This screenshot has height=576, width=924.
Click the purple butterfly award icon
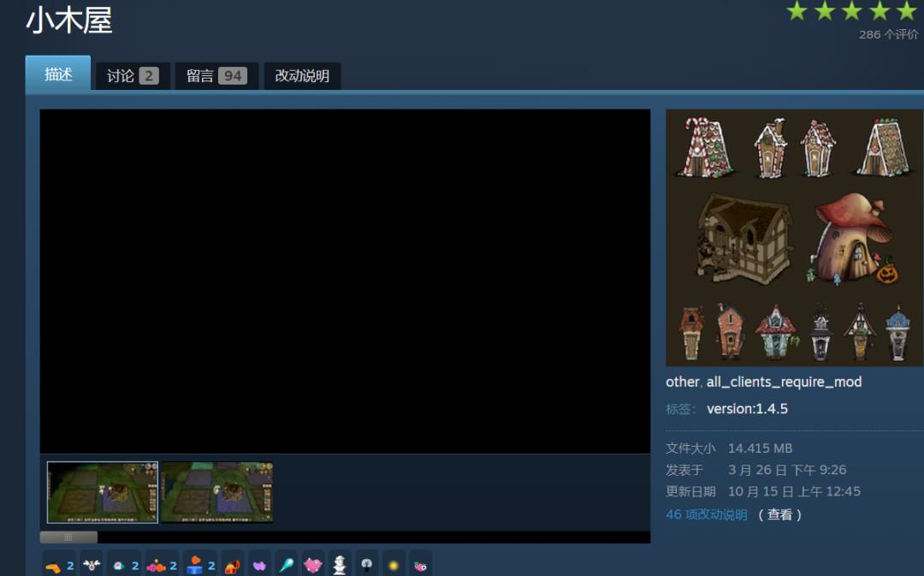(258, 566)
